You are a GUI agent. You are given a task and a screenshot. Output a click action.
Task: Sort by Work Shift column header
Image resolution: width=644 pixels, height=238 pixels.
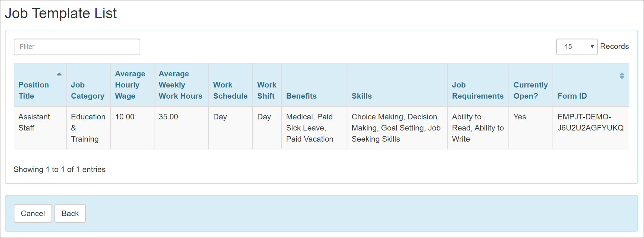(267, 90)
